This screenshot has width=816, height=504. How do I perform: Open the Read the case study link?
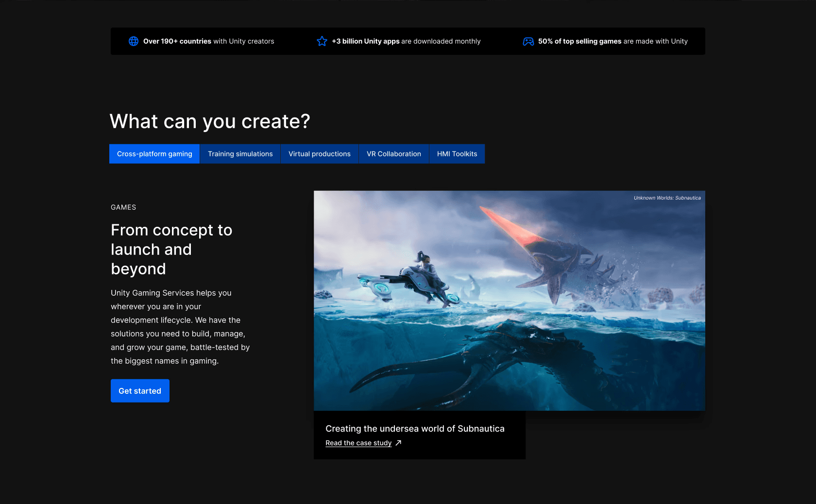(358, 443)
